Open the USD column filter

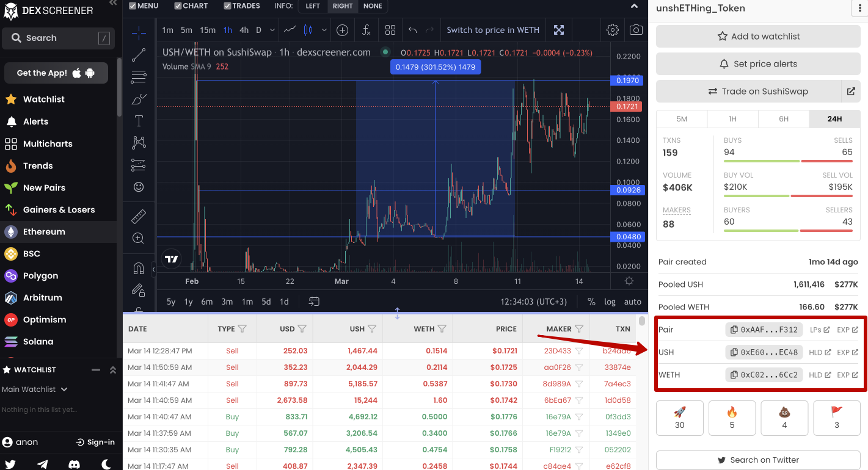click(x=302, y=329)
